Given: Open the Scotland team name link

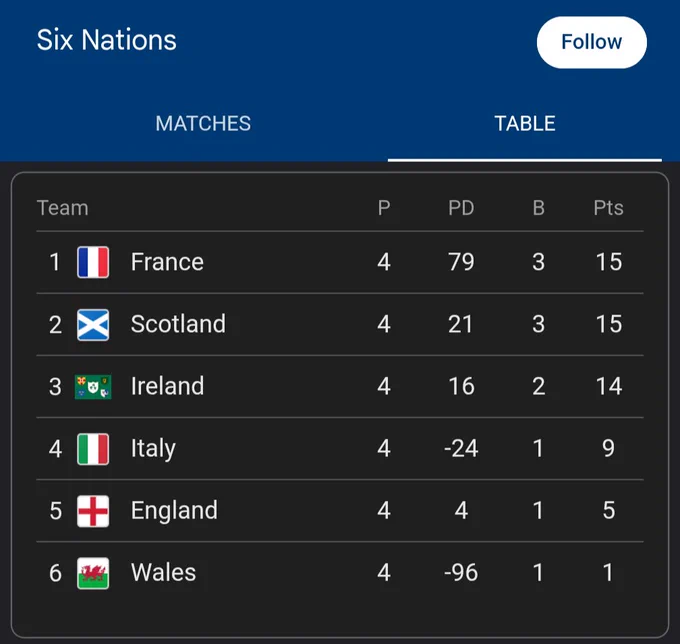Looking at the screenshot, I should pyautogui.click(x=178, y=324).
